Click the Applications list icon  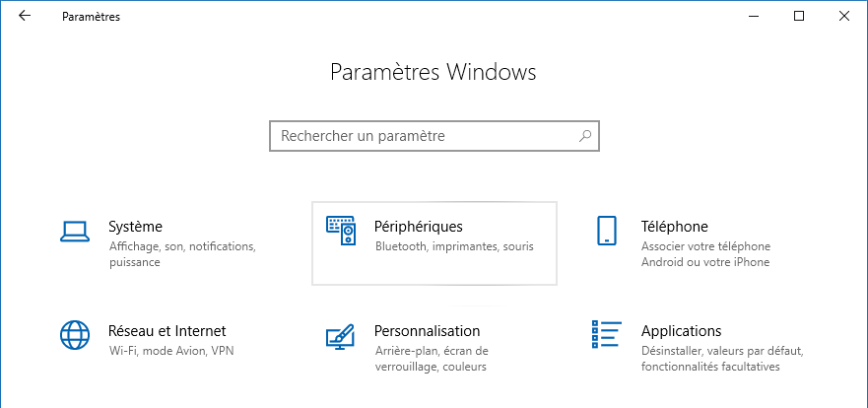[x=606, y=335]
